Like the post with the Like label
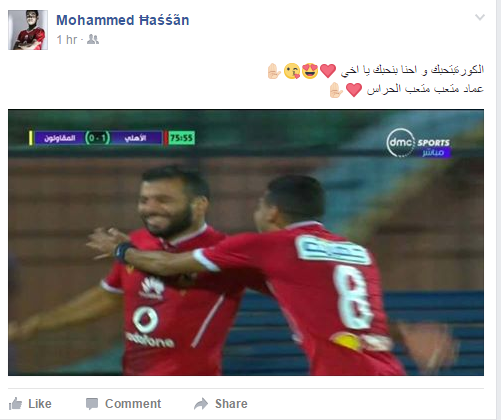Screen dimensions: 501x420 tap(40, 404)
